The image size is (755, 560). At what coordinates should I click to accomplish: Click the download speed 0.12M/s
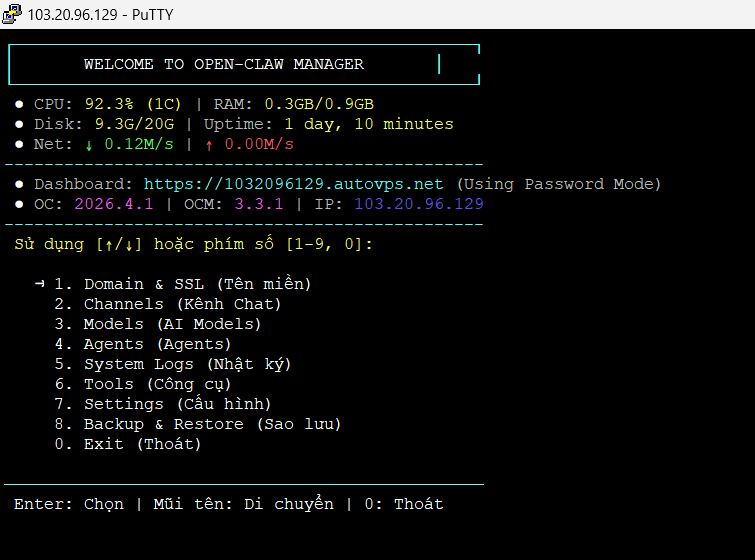pyautogui.click(x=139, y=144)
